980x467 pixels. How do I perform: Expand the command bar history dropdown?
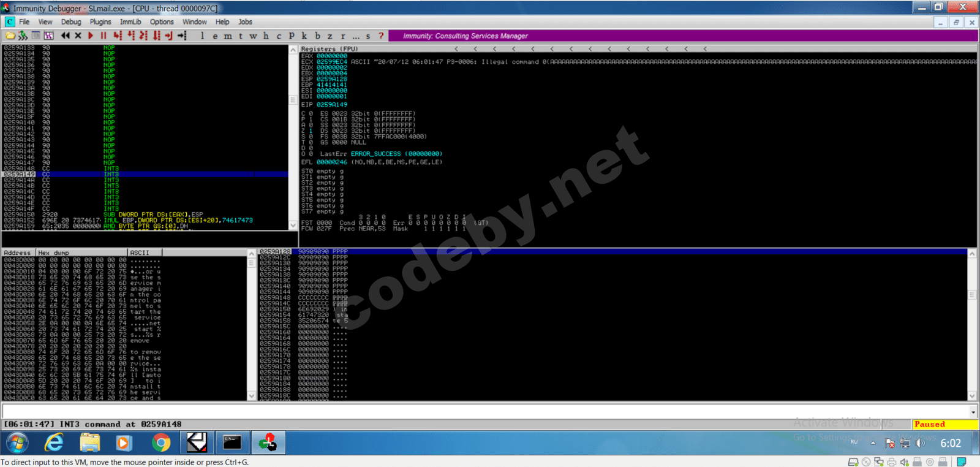pos(973,412)
